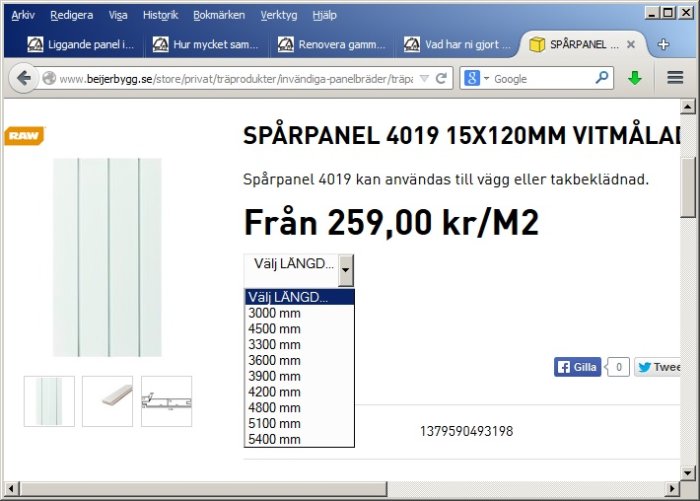700x501 pixels.
Task: Choose 5400 mm length
Action: click(300, 439)
